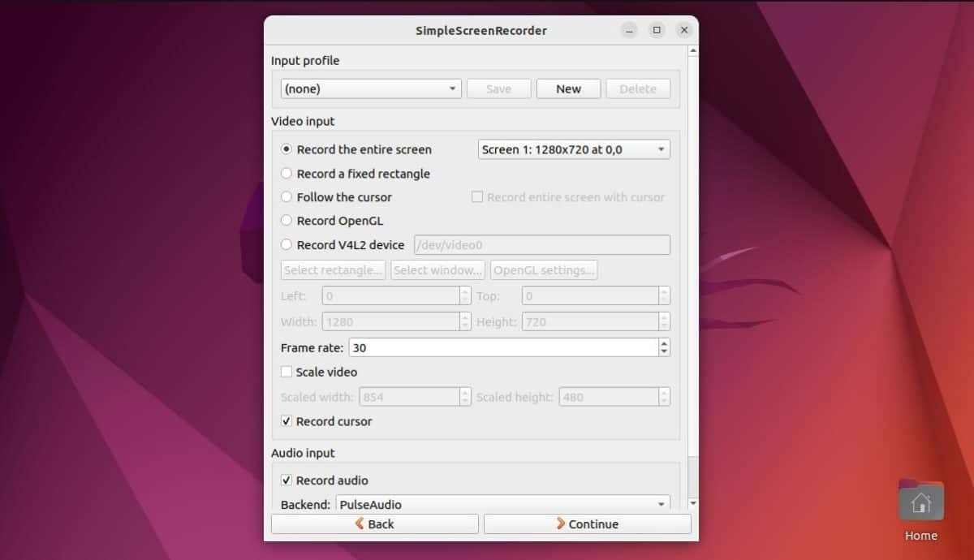Image resolution: width=974 pixels, height=560 pixels.
Task: Select Record a fixed rectangle option
Action: pyautogui.click(x=286, y=173)
